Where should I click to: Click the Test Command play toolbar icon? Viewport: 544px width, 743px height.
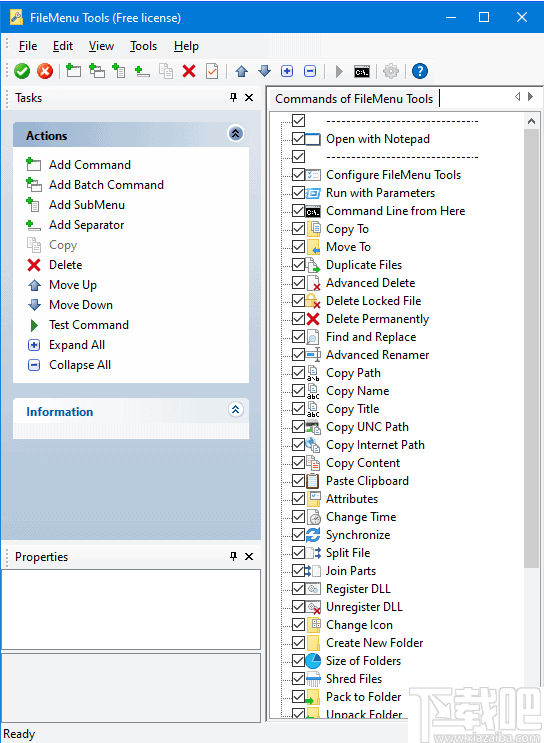pyautogui.click(x=339, y=71)
